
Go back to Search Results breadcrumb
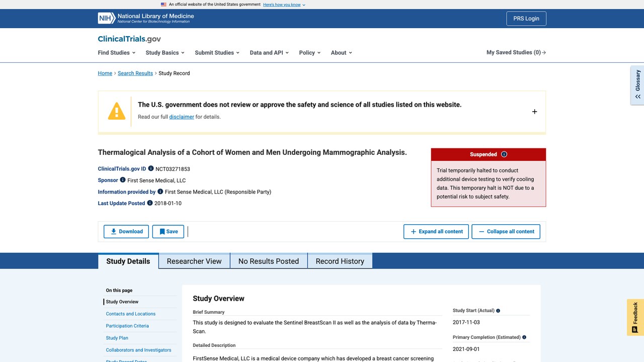pyautogui.click(x=135, y=73)
